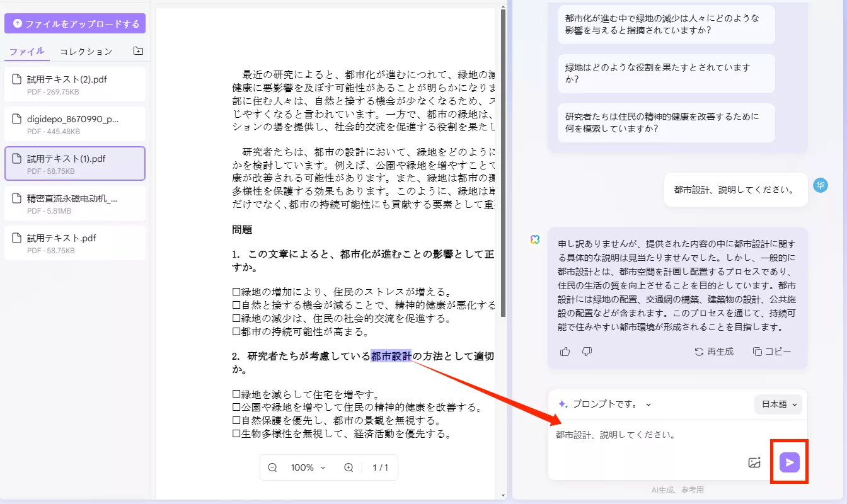This screenshot has width=847, height=504.
Task: Click file icon of 試用テキスト(2).pdf
Action: [x=17, y=79]
